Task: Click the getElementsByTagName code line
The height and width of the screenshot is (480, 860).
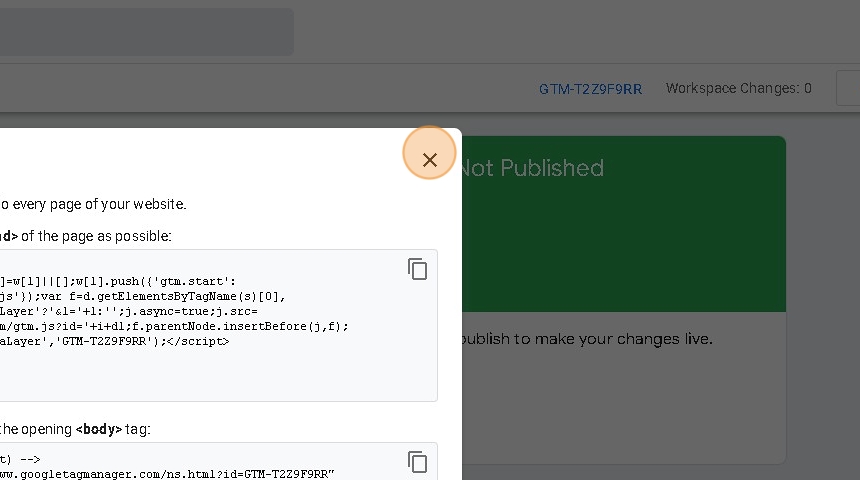Action: (x=143, y=296)
